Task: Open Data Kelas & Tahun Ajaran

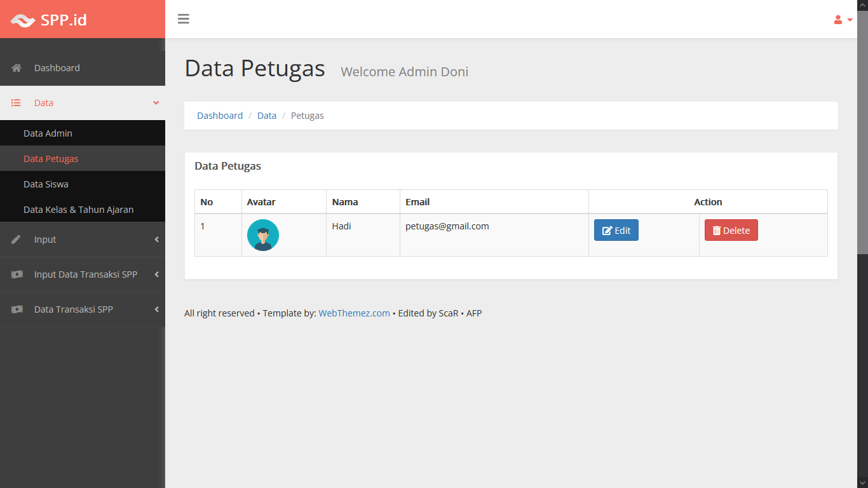Action: click(x=78, y=210)
